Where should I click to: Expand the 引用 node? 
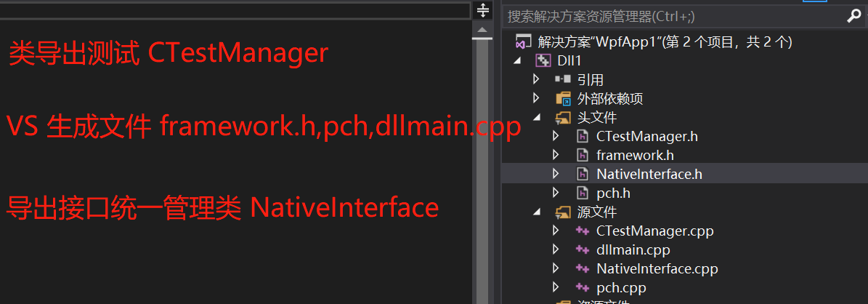pos(536,79)
